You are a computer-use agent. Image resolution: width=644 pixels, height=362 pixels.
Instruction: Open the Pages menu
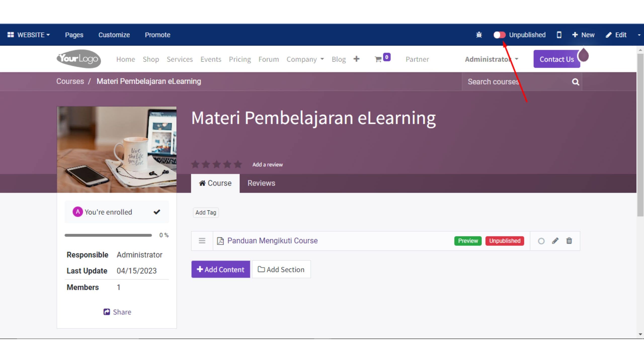point(74,35)
